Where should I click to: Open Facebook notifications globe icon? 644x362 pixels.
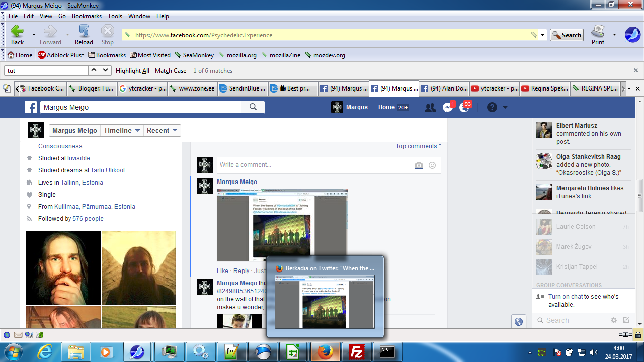tap(464, 107)
